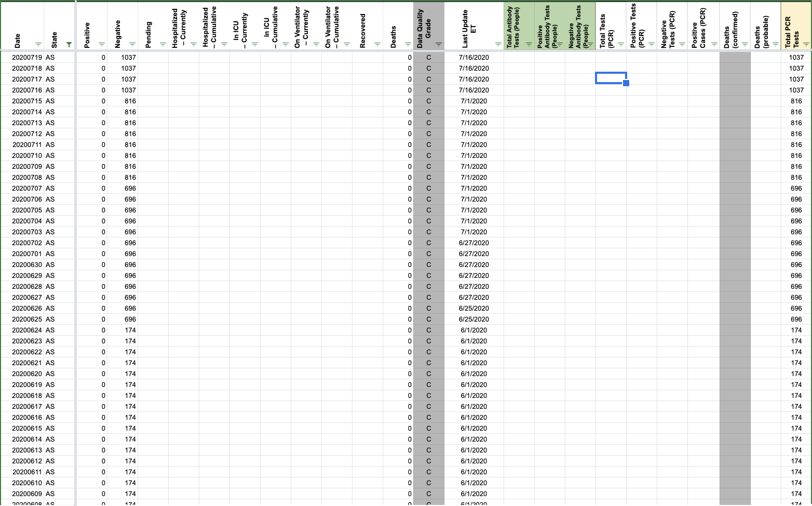
Task: Select Last Update 7/16/2020 in row 20200717
Action: coord(474,79)
